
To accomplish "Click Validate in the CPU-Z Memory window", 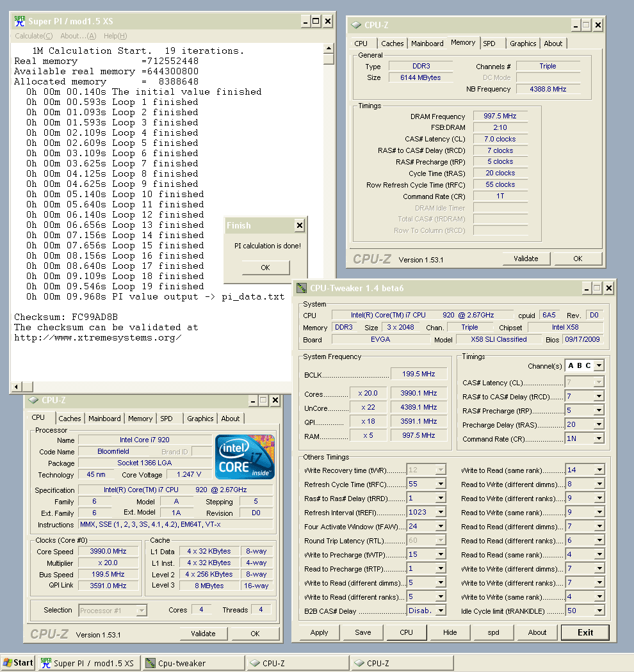I will 526,259.
